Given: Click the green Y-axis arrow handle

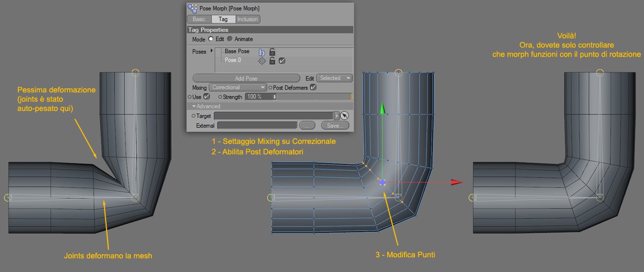Looking at the screenshot, I should (x=382, y=109).
